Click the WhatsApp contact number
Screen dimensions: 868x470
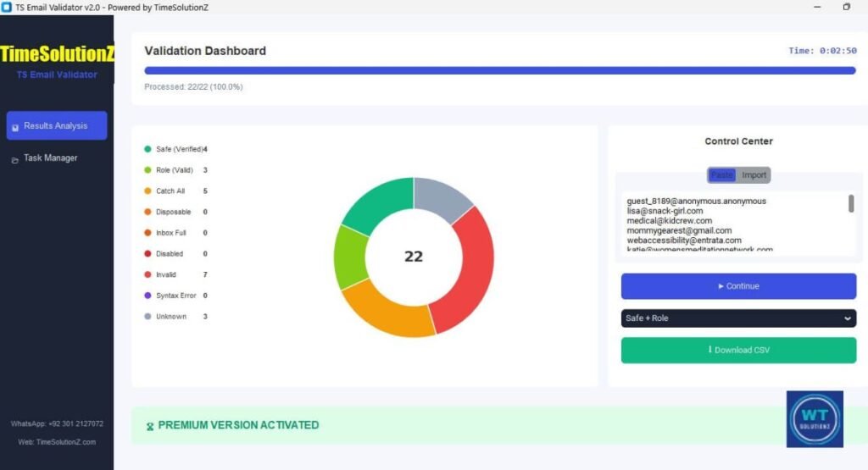pyautogui.click(x=57, y=423)
